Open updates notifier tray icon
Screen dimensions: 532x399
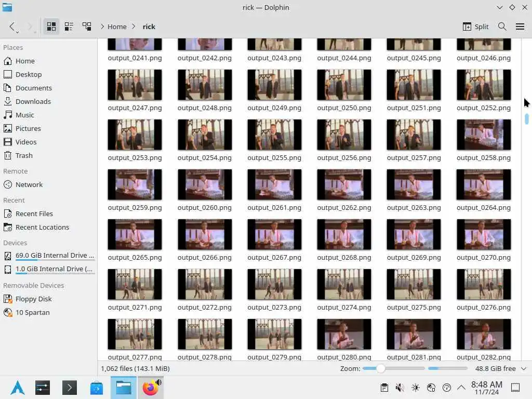(447, 388)
